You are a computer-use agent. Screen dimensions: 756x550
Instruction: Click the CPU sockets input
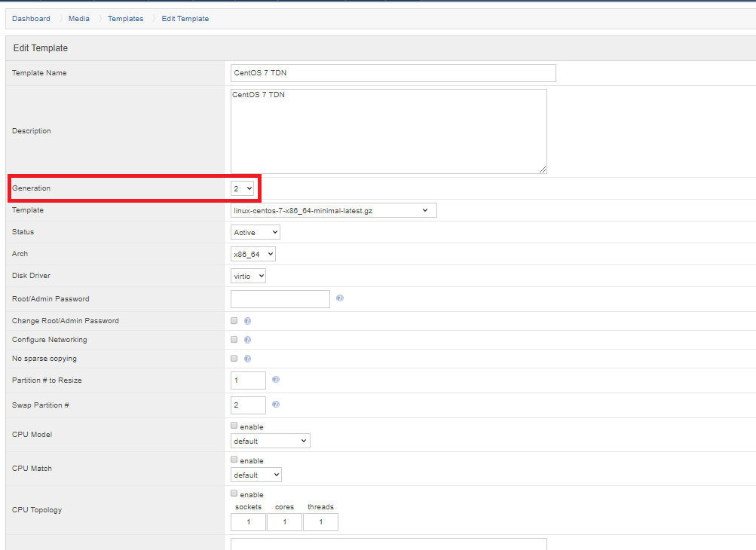click(248, 522)
